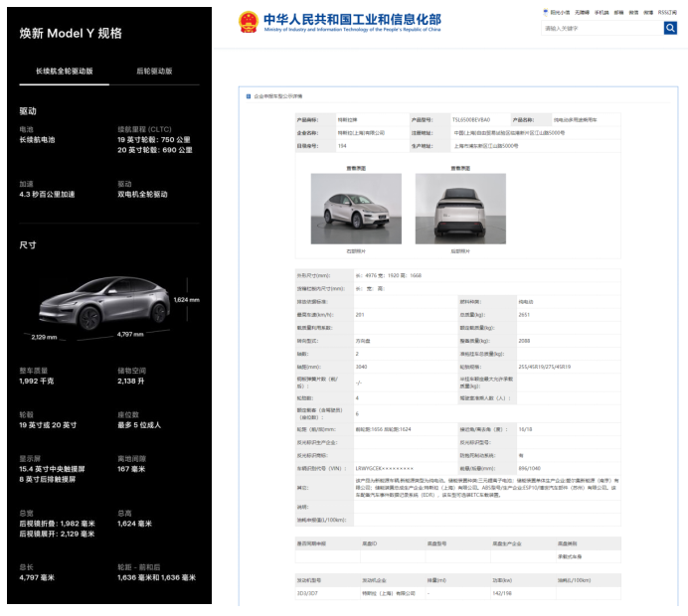Click the 阳光小信 robot mascot icon
Image resolution: width=688 pixels, height=616 pixels.
[x=546, y=12]
